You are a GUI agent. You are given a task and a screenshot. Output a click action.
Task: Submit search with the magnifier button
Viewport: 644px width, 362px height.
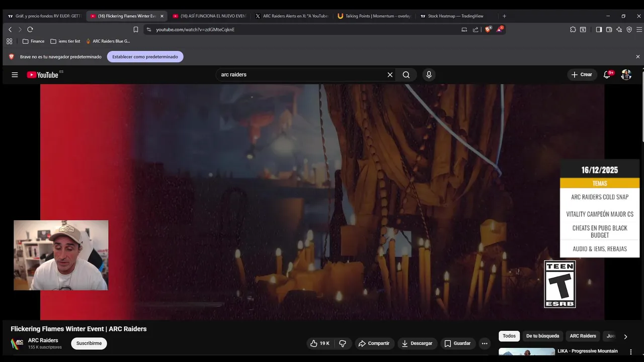[x=406, y=74]
